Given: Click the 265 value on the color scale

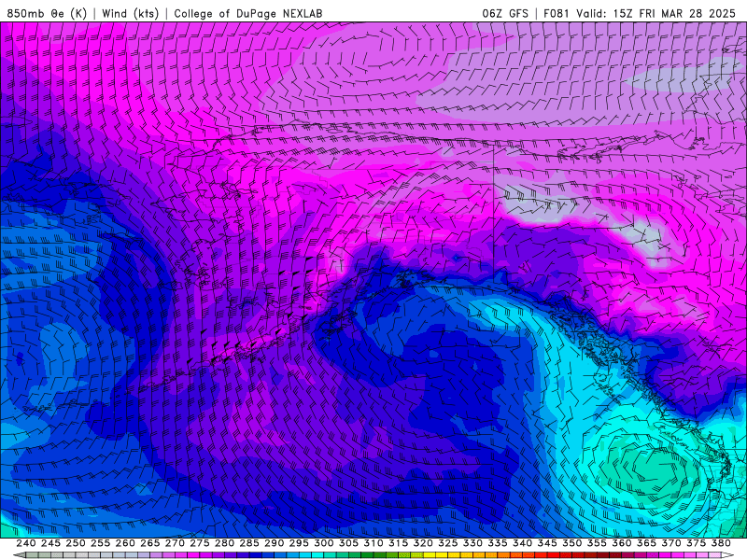Looking at the screenshot, I should [x=150, y=543].
